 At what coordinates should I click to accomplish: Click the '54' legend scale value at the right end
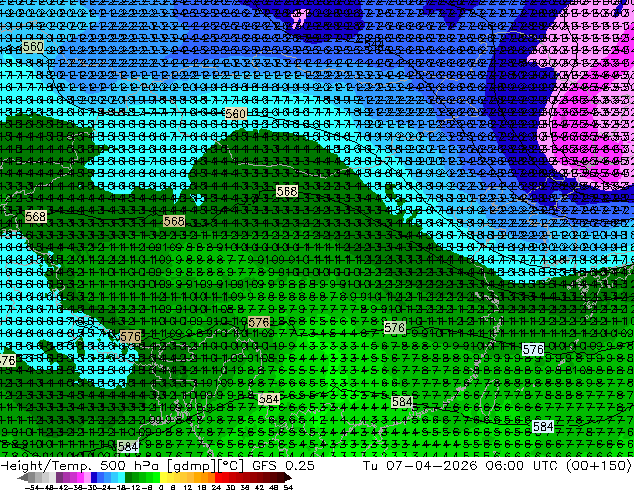click(x=288, y=487)
